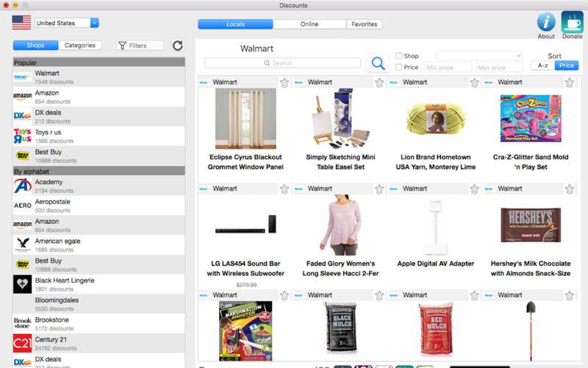Screen dimensions: 588x368
Task: Favorite the LG Sound Bar star
Action: tap(284, 189)
